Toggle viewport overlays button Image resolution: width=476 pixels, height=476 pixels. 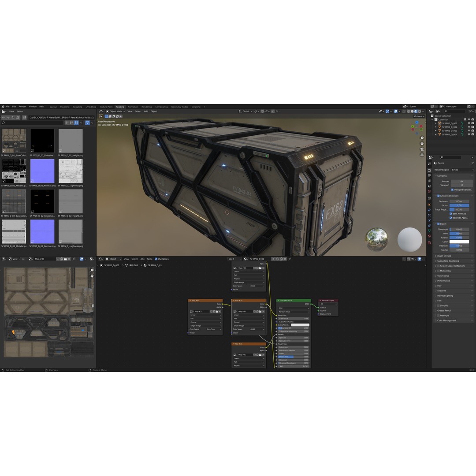tap(395, 112)
